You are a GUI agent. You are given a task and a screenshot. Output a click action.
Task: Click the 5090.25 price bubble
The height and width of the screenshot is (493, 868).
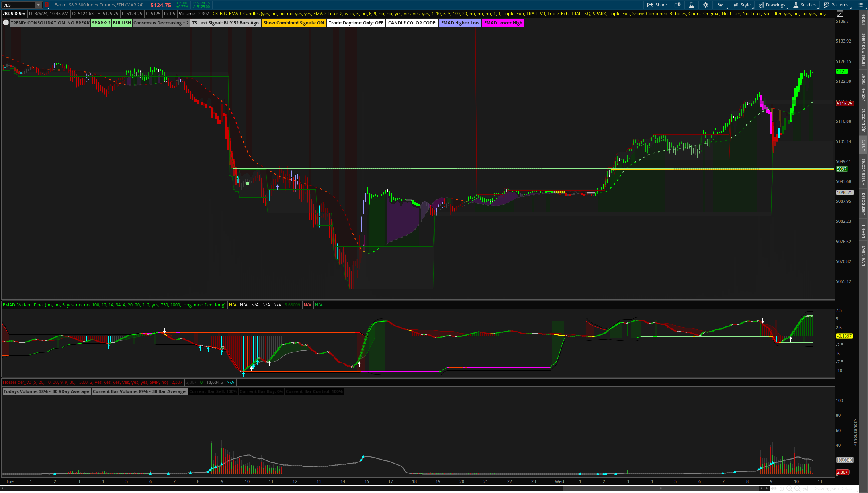[x=845, y=192]
